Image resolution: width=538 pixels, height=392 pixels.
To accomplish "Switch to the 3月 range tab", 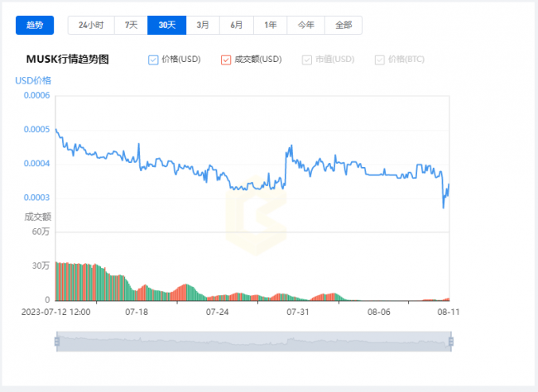I will click(203, 25).
